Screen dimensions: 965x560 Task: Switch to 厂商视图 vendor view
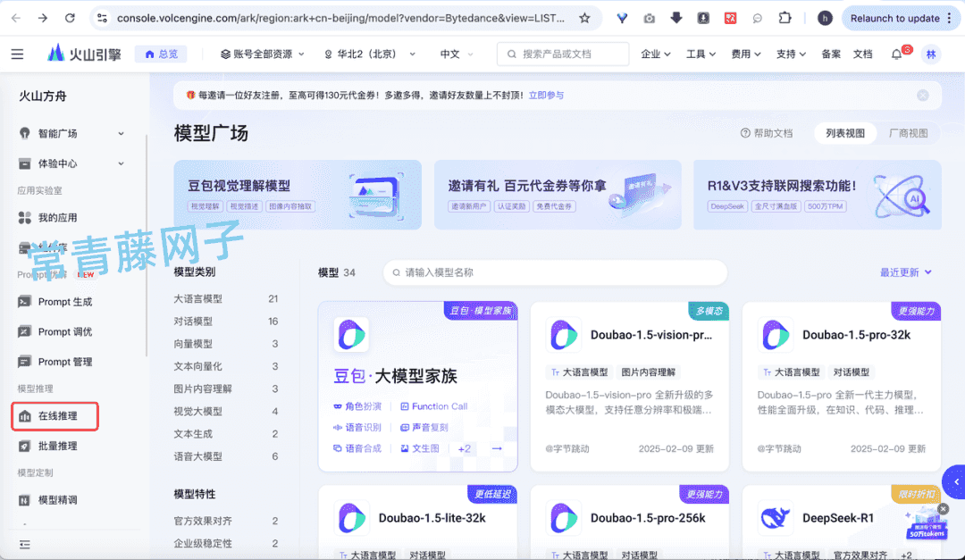click(909, 134)
